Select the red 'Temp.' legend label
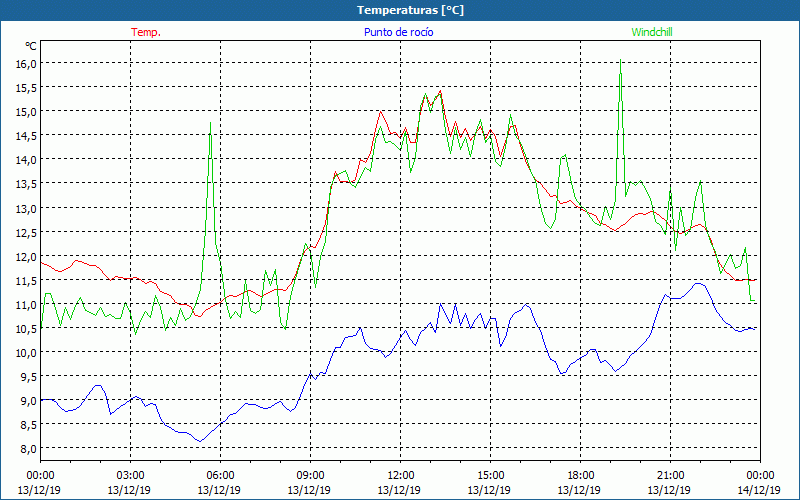 tap(146, 32)
